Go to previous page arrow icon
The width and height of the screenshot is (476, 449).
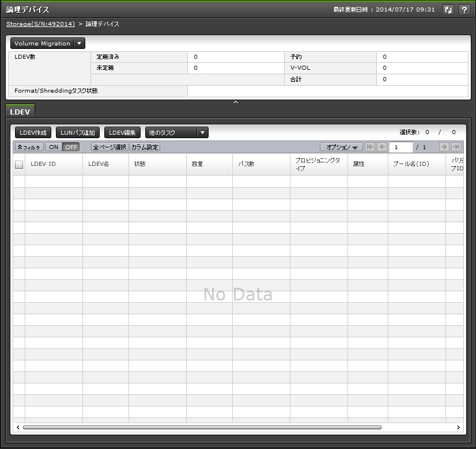382,147
